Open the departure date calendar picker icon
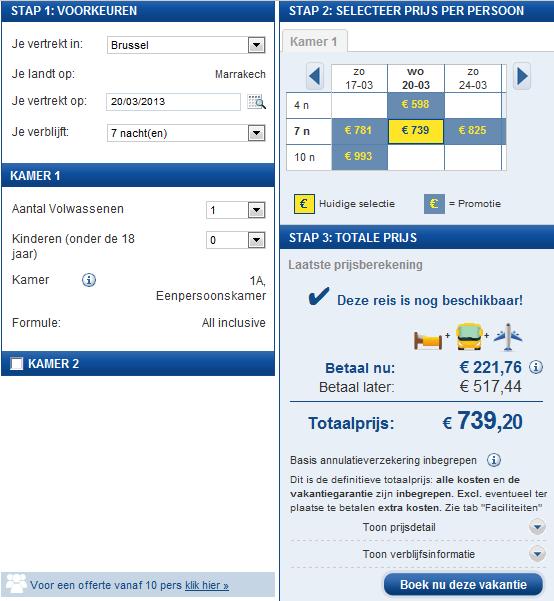This screenshot has height=601, width=554. pos(256,102)
